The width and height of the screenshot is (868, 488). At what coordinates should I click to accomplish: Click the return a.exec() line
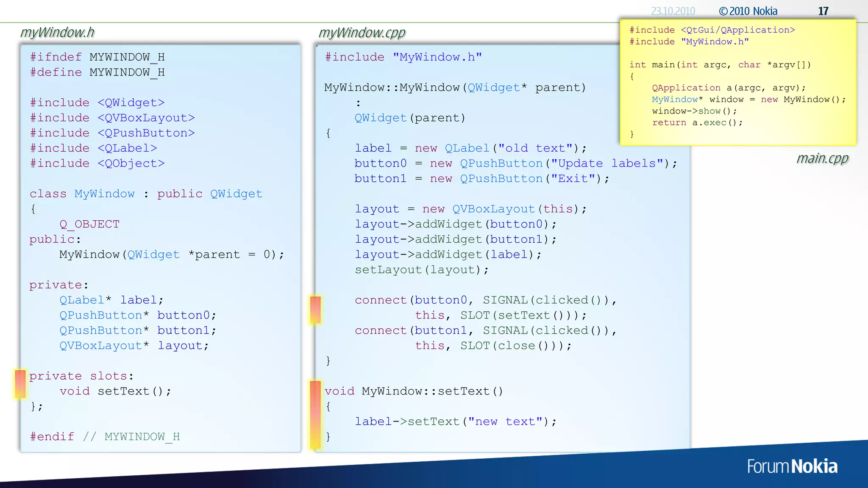tap(697, 122)
